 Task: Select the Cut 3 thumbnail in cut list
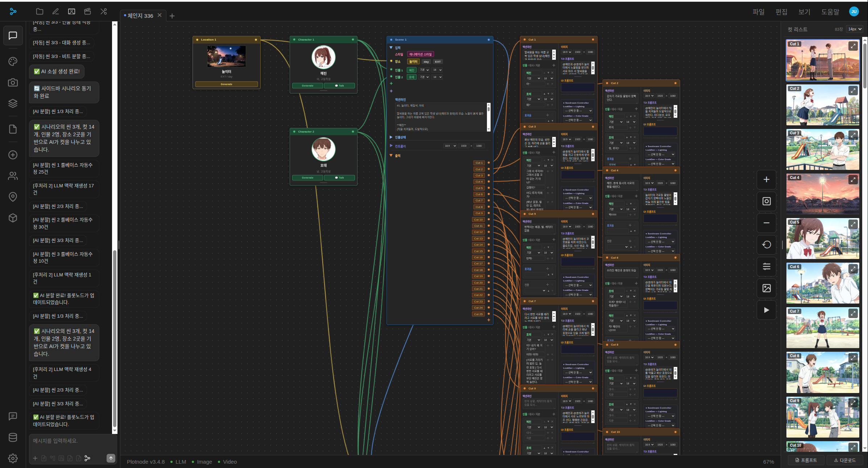click(x=822, y=150)
